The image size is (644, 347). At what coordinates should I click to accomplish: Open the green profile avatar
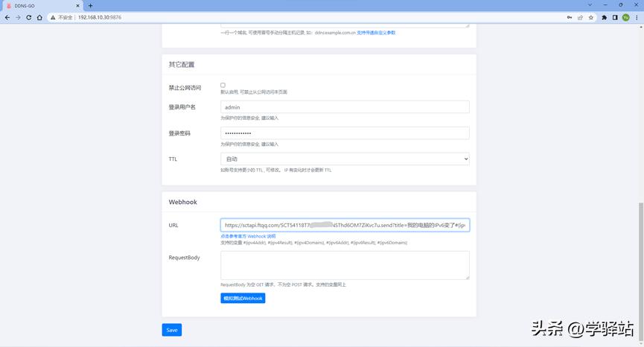click(x=625, y=18)
